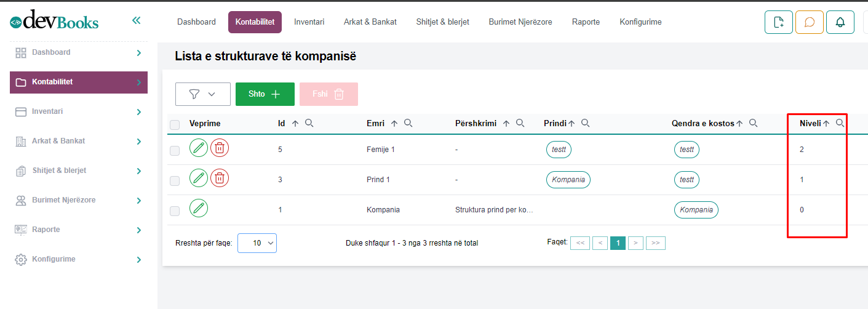Click the Id link 1 for Kompania

[x=280, y=210]
